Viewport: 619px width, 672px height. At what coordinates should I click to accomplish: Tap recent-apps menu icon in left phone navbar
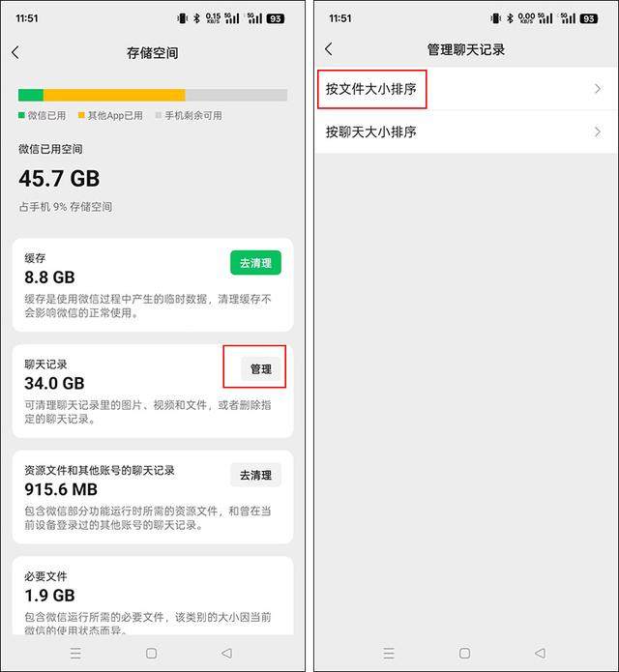(x=75, y=653)
